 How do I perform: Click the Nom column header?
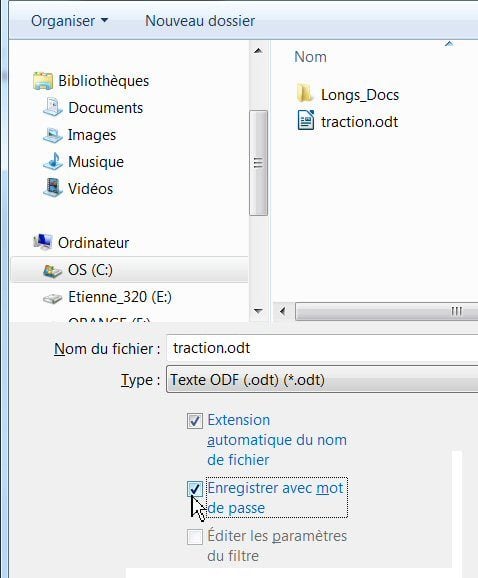coord(310,57)
